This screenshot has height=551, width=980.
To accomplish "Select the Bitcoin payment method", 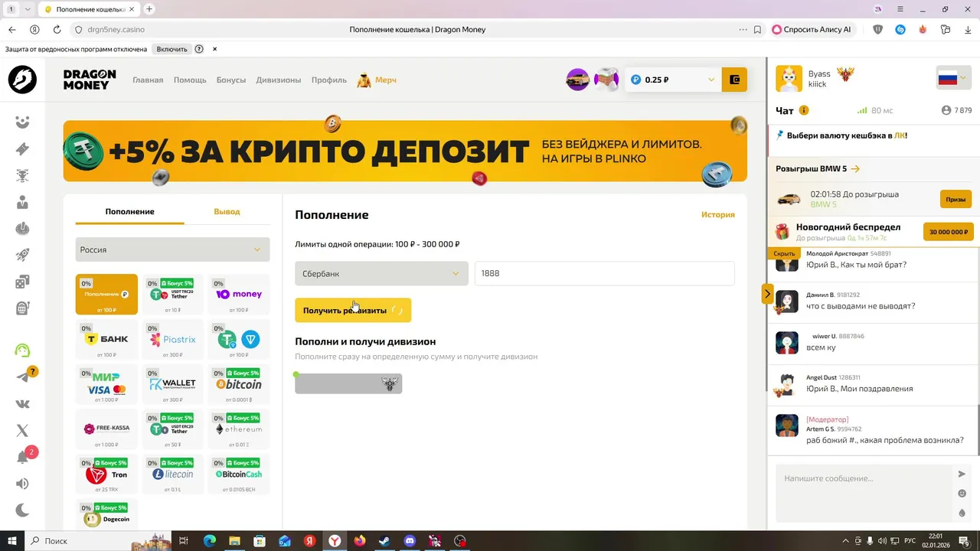I will [239, 383].
